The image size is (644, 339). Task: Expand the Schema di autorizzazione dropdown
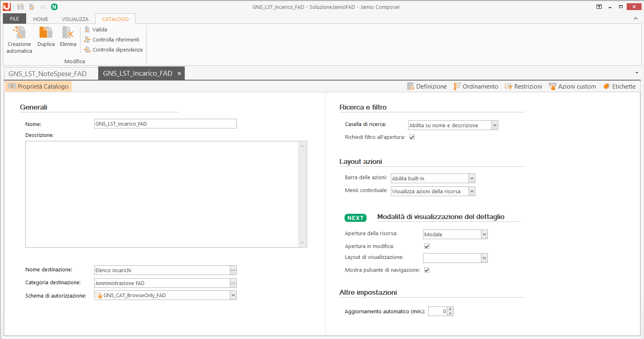pos(233,296)
